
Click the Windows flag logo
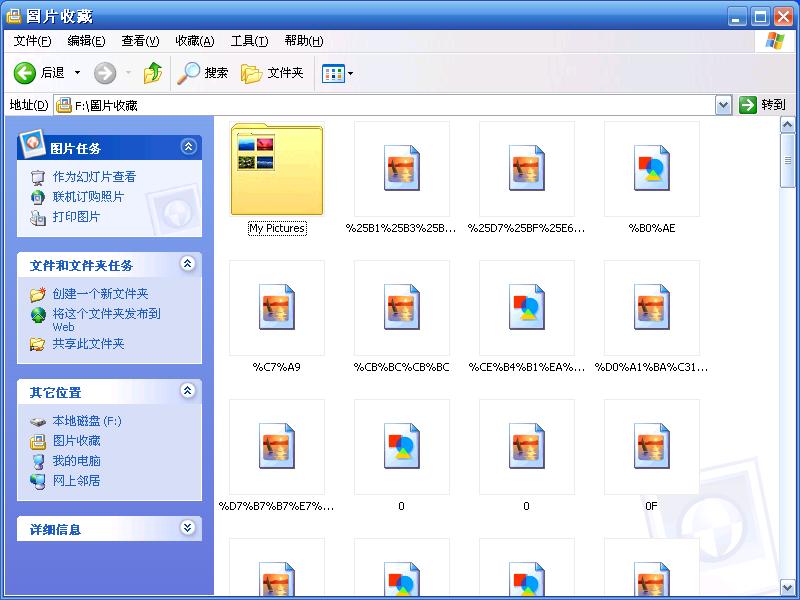(x=774, y=41)
